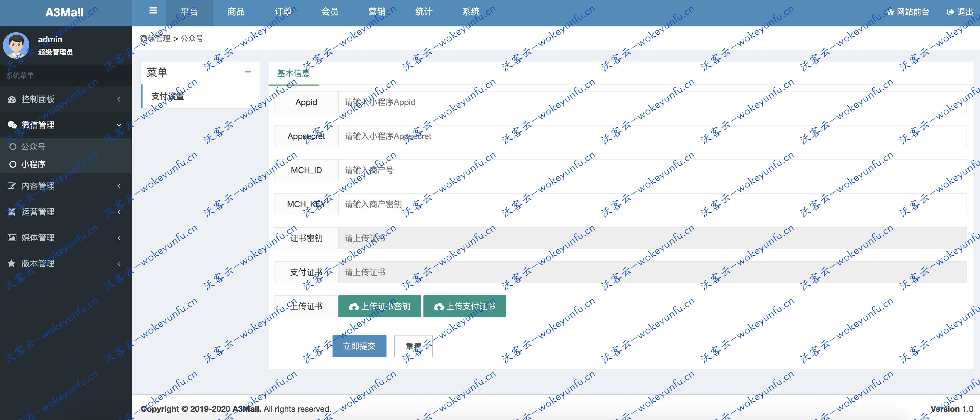Click the Version 1.0 footer text
Viewport: 980px width, 420px height.
tap(952, 409)
